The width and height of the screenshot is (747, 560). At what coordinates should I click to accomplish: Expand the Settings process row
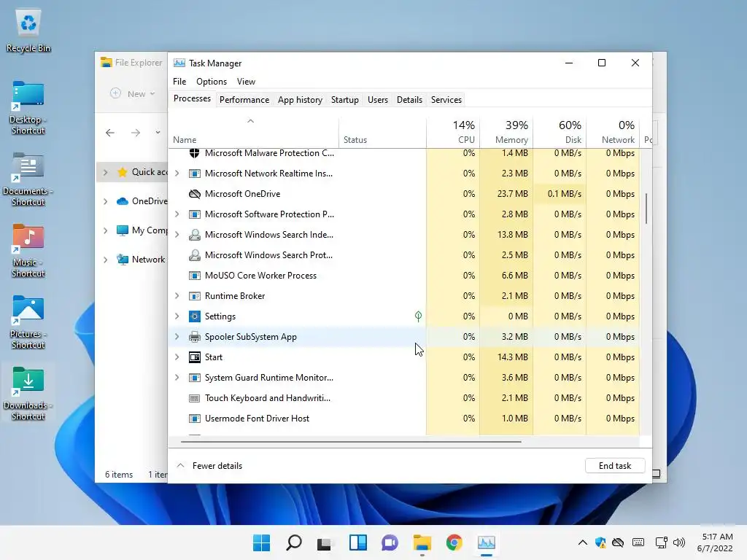click(x=177, y=316)
